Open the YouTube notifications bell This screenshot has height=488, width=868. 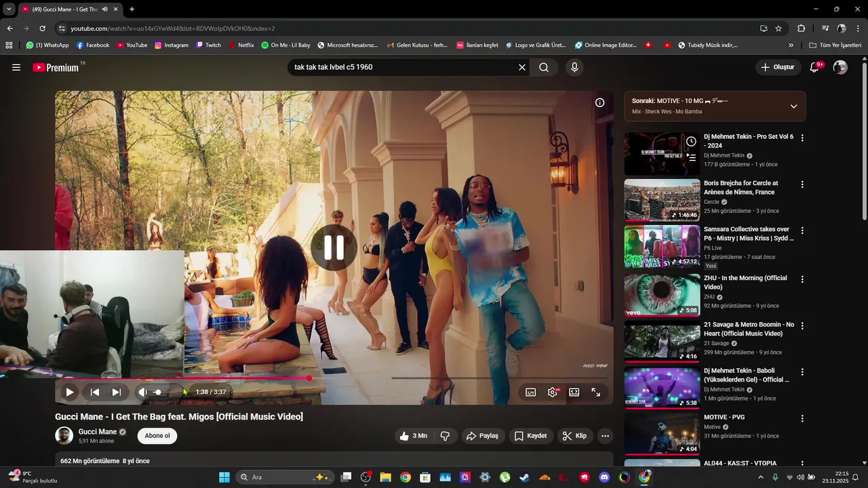[x=815, y=67]
